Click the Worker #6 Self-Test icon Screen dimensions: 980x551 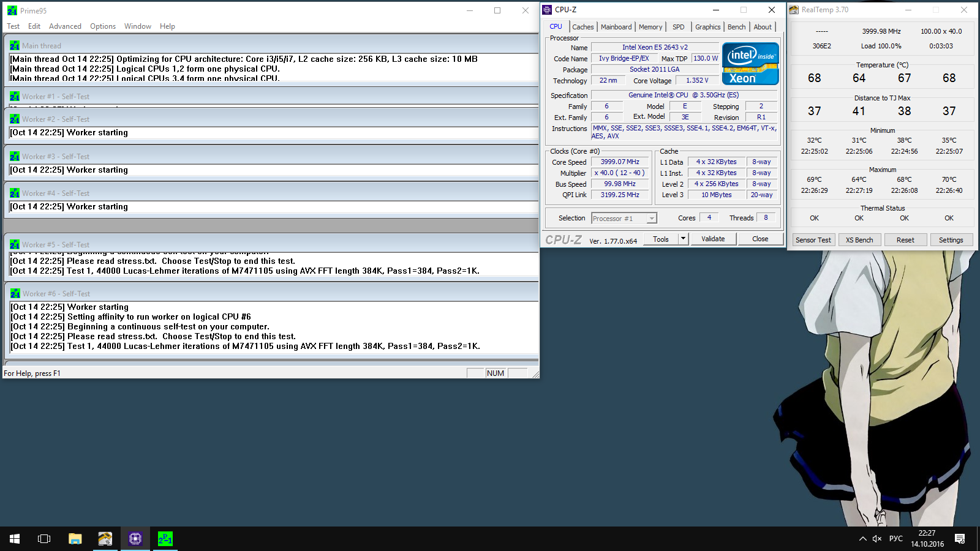point(15,293)
